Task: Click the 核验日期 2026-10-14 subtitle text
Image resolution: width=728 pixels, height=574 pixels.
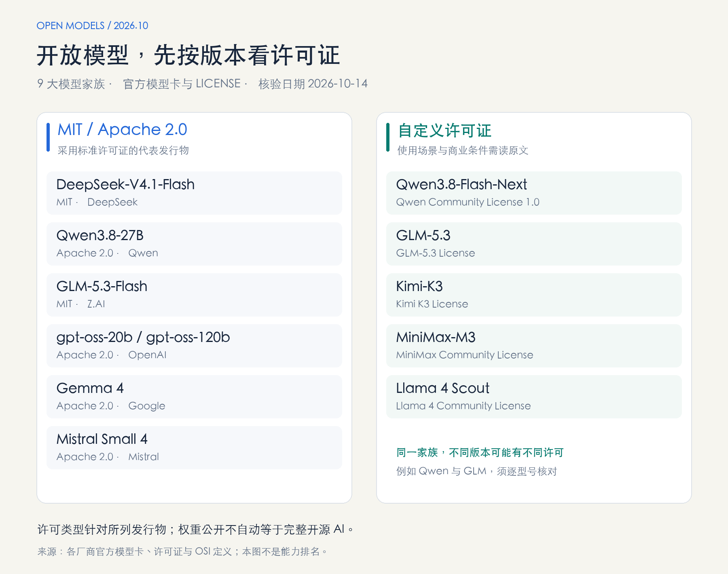Action: click(313, 84)
